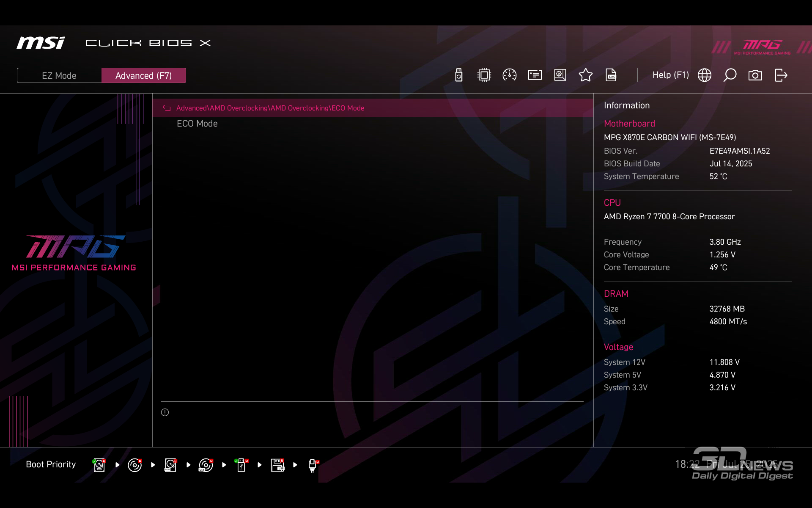Click the System 3.3V reading 3.216 V

coord(722,388)
